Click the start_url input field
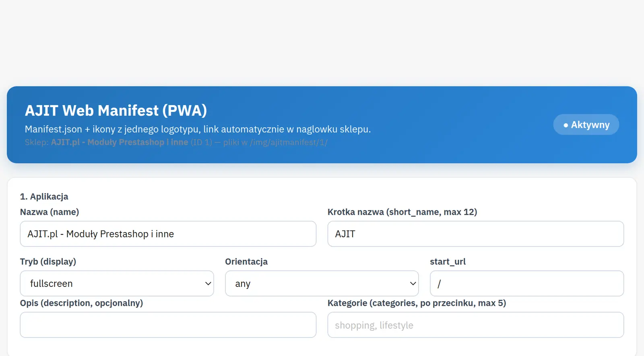Screen dimensions: 644x356 (527, 283)
